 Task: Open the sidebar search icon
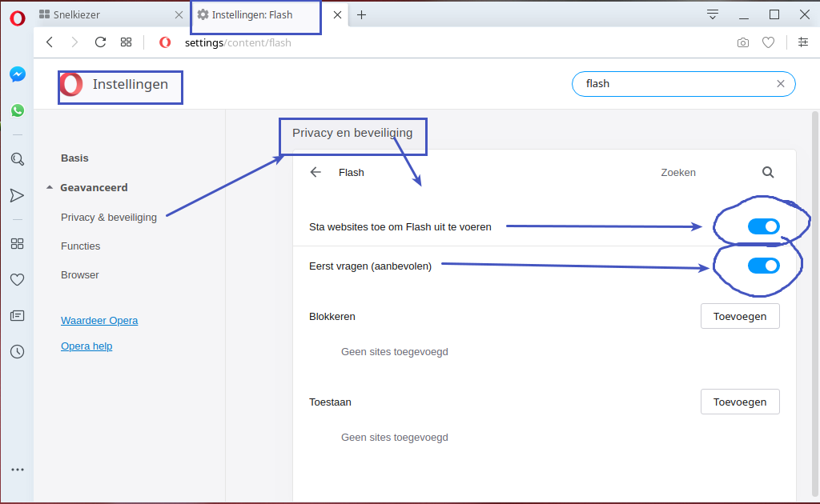(x=18, y=159)
